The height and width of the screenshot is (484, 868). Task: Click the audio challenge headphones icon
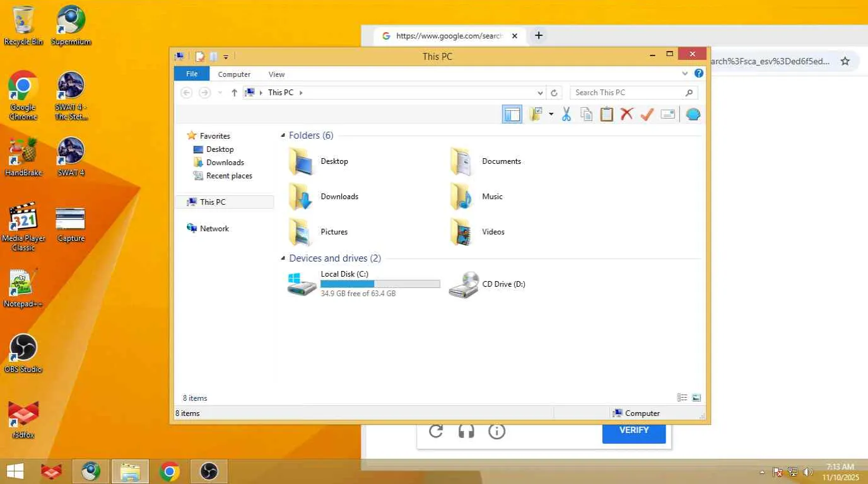coord(466,431)
